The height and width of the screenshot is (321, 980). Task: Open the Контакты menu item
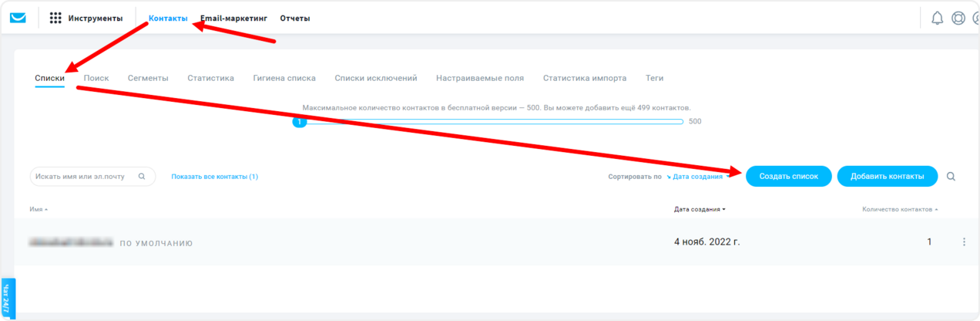(168, 18)
